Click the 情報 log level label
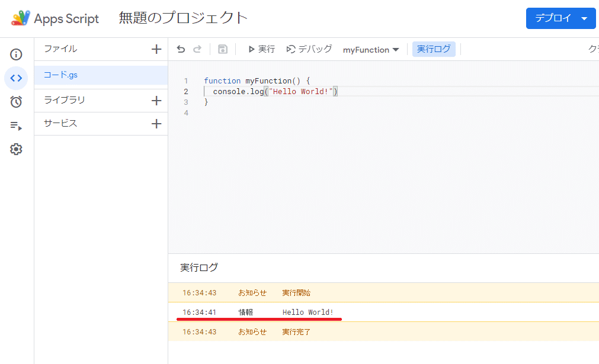 tap(246, 312)
